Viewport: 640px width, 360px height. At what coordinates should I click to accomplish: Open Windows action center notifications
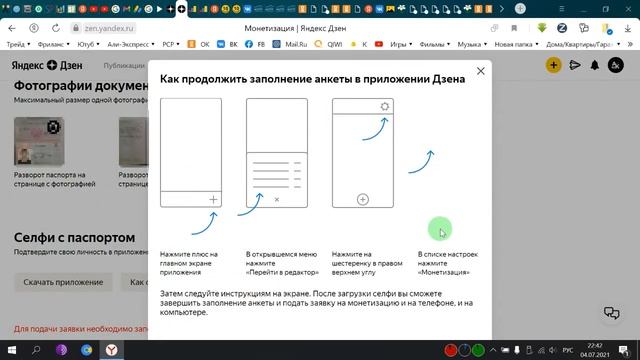click(x=624, y=350)
